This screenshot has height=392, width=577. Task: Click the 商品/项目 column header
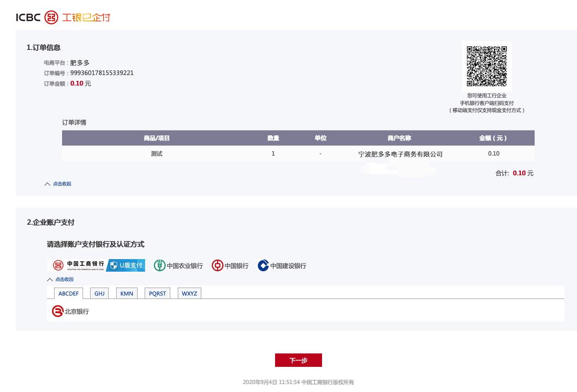point(156,138)
